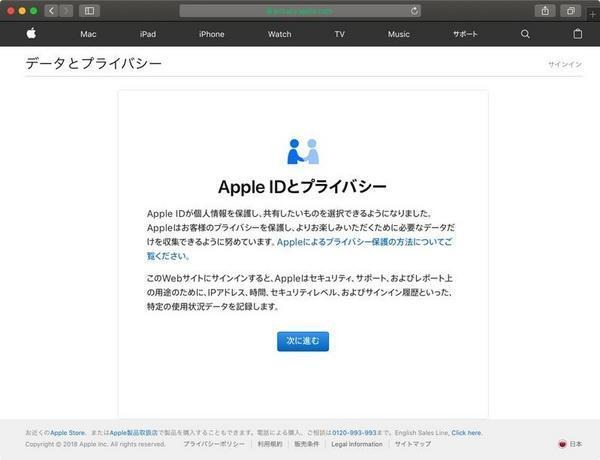Image resolution: width=600 pixels, height=460 pixels.
Task: Add a new tab with plus button
Action: (x=593, y=15)
